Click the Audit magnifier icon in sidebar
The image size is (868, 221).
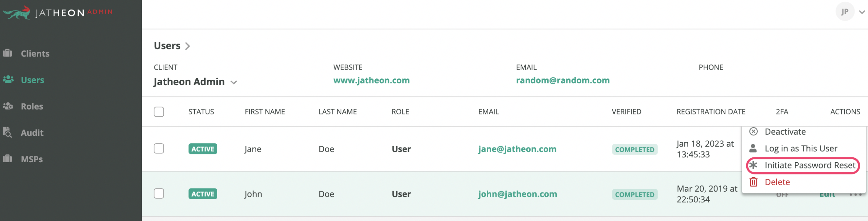click(7, 132)
